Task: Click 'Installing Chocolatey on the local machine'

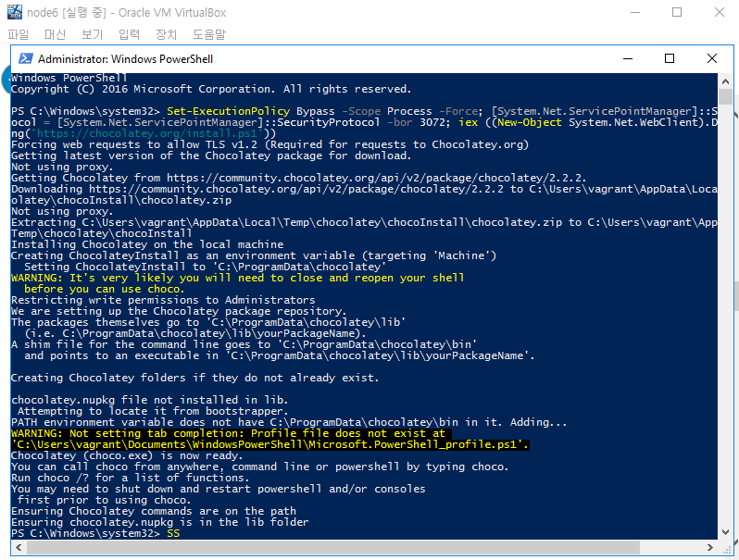Action: coord(147,244)
